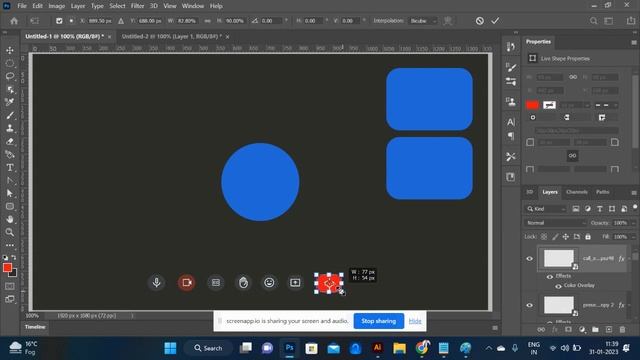Open the Adjustments sliders panel icon

511,81
